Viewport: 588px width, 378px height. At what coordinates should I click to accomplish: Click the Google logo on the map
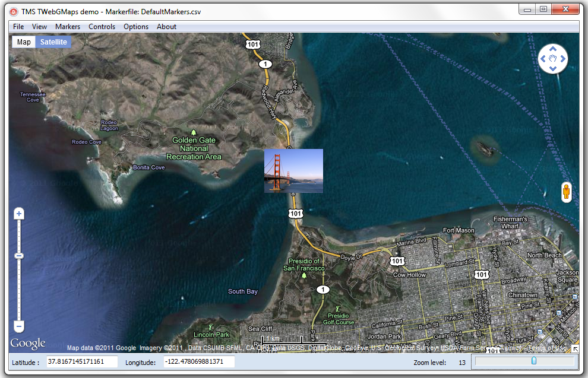pyautogui.click(x=28, y=344)
